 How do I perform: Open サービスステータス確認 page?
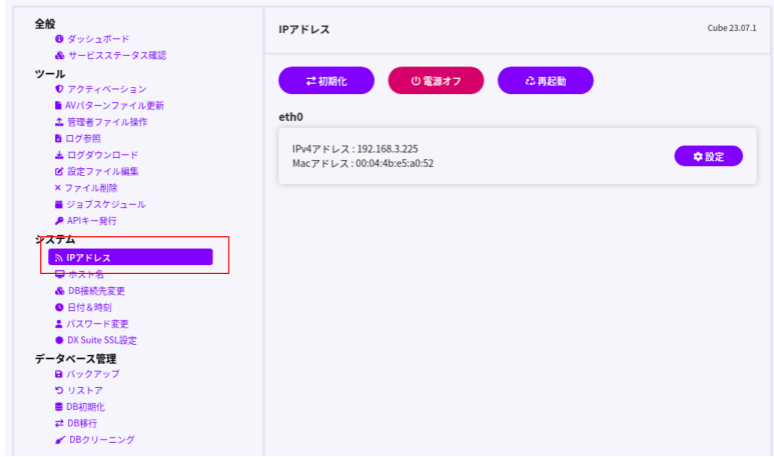click(x=110, y=55)
